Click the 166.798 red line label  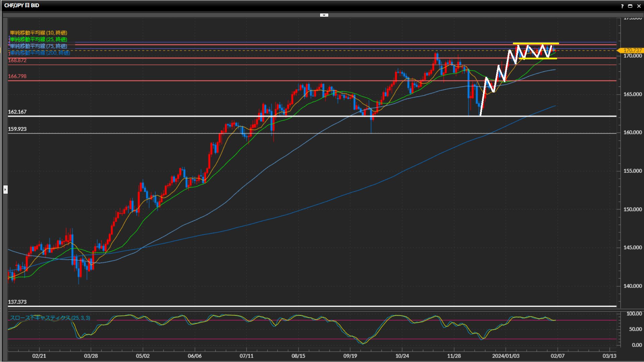click(17, 76)
